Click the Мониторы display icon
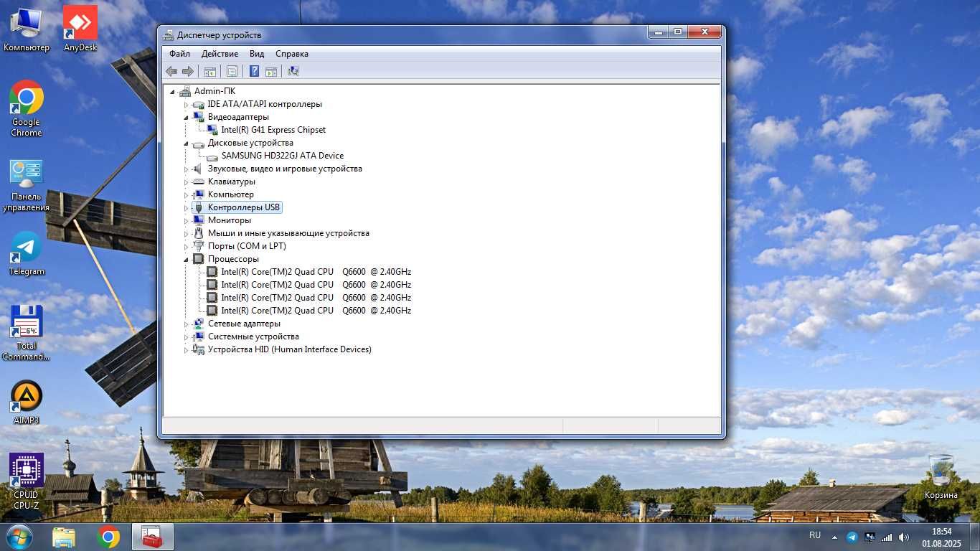Screen dimensions: 980x551 199,220
